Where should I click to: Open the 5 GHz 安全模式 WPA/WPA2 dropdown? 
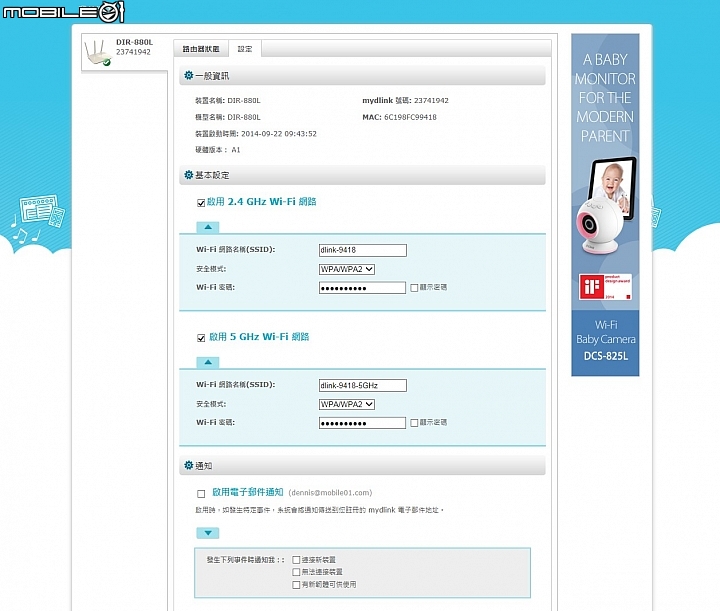347,404
